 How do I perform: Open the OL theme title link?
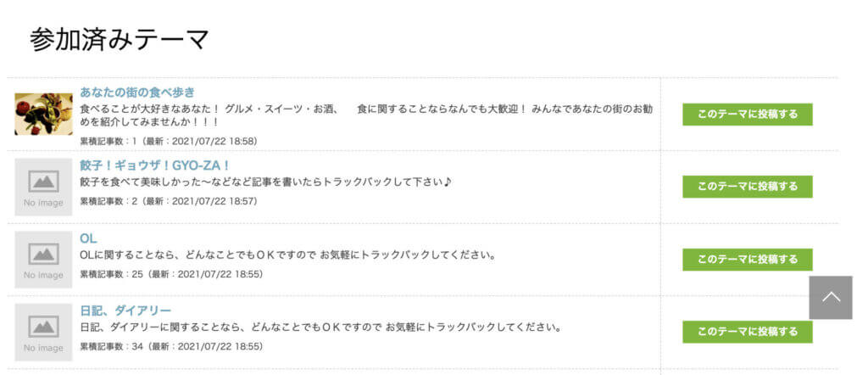[x=88, y=238]
